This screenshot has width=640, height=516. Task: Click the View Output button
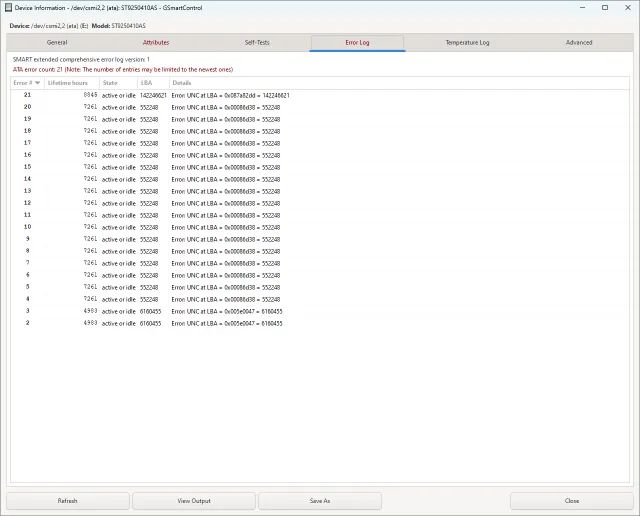click(193, 501)
